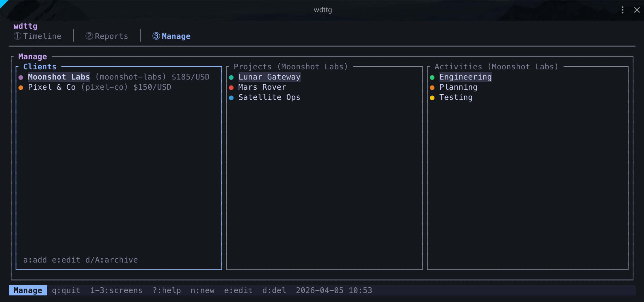Screen dimensions: 644x302
Task: Select the Engineering activity
Action: point(466,77)
